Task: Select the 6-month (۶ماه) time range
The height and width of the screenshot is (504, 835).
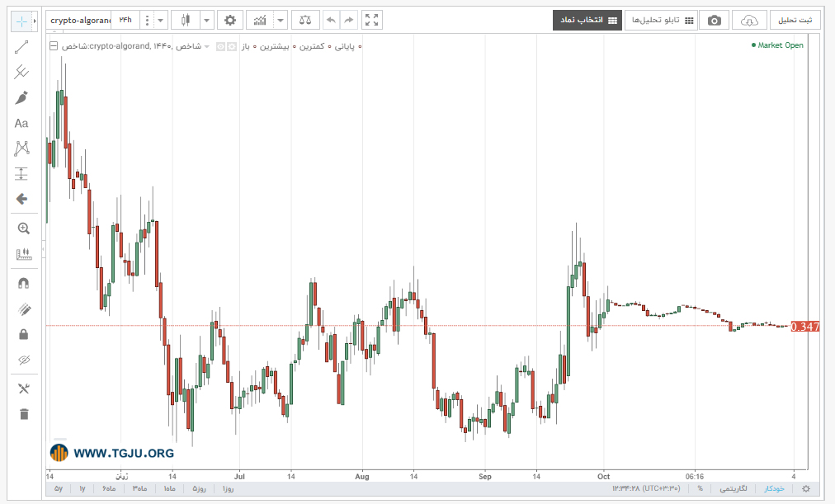Action: [x=109, y=488]
